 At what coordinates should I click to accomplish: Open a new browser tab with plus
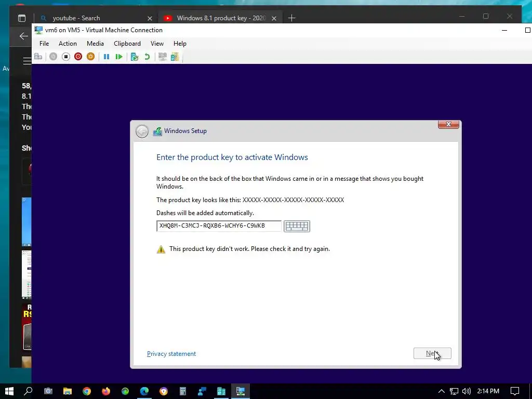tap(291, 18)
